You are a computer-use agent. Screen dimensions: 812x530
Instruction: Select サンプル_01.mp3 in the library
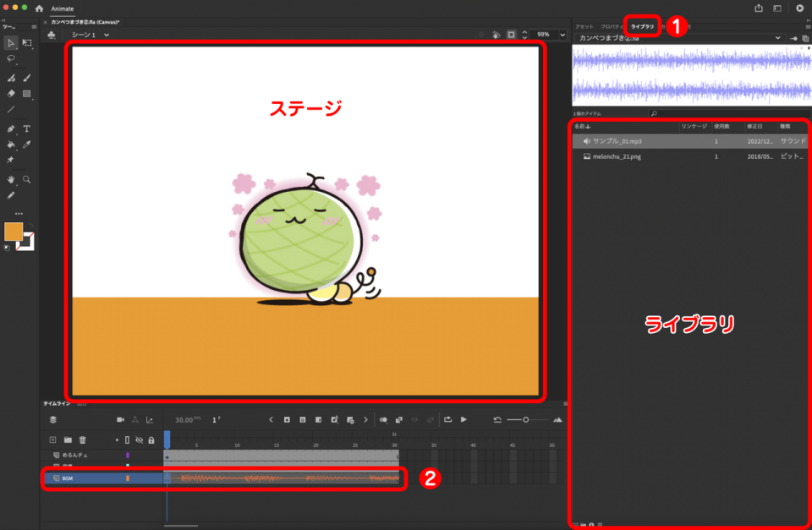(x=690, y=141)
